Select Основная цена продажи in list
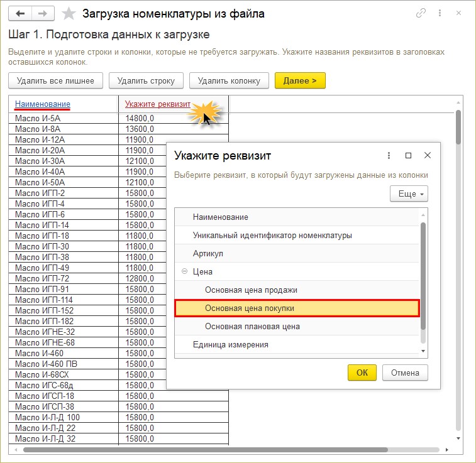Viewport: 476px width, 463px height. [251, 290]
